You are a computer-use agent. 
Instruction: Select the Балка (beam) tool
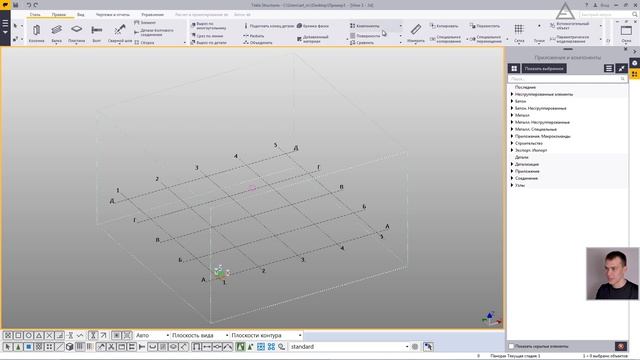click(56, 33)
